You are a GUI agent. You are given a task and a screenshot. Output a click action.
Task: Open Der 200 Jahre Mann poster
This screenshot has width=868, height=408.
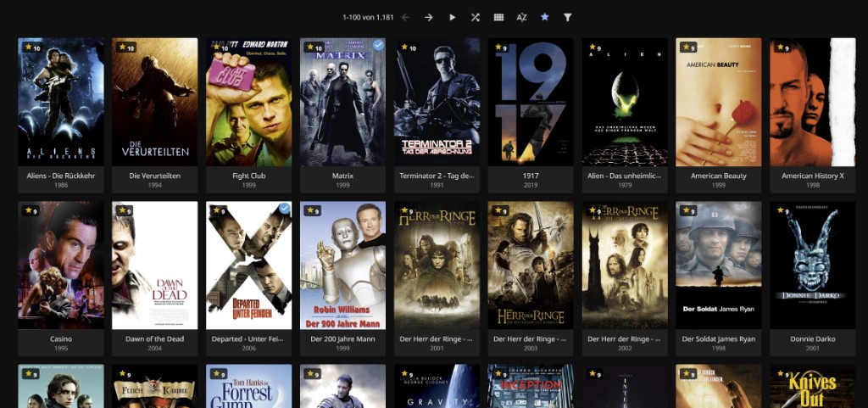tap(342, 265)
